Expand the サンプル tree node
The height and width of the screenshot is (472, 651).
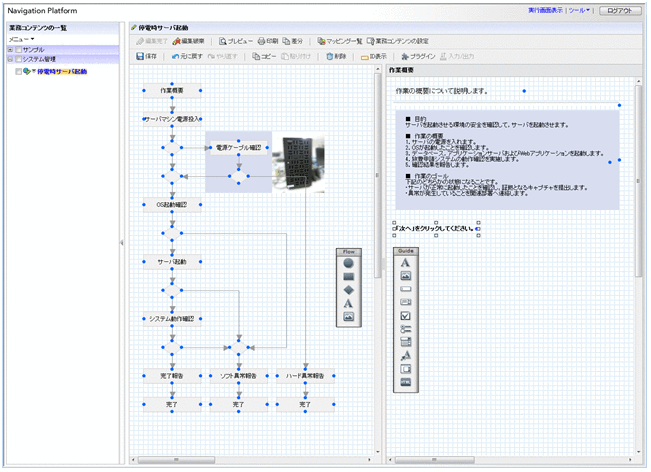pos(10,49)
